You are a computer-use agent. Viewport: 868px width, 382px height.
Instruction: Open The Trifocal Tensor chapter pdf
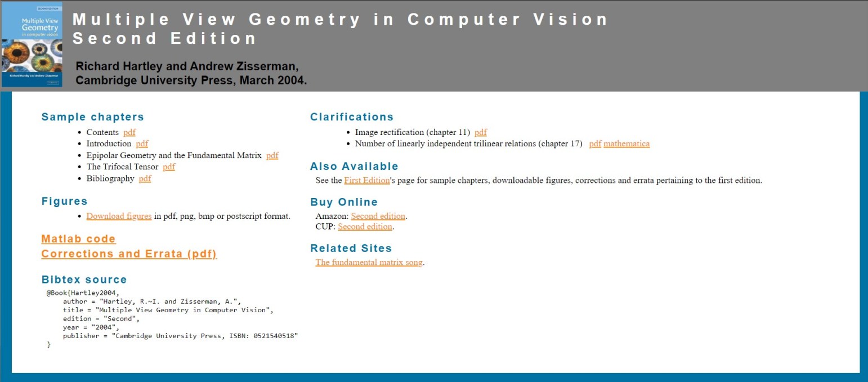(168, 167)
